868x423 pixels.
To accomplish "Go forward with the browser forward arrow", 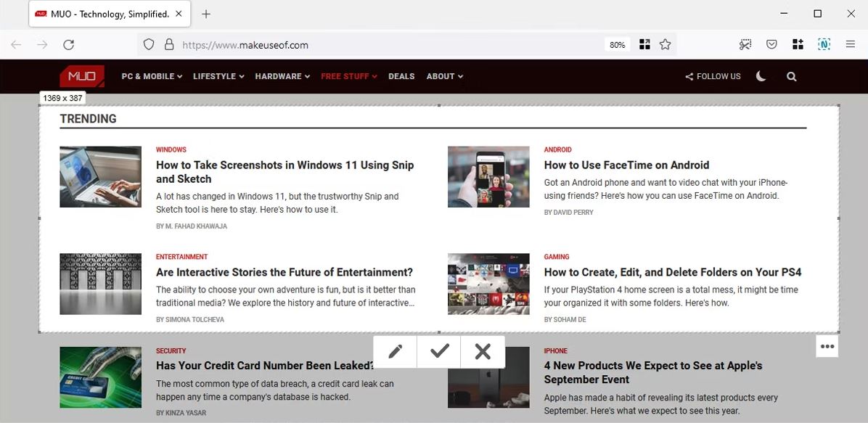I will [42, 45].
